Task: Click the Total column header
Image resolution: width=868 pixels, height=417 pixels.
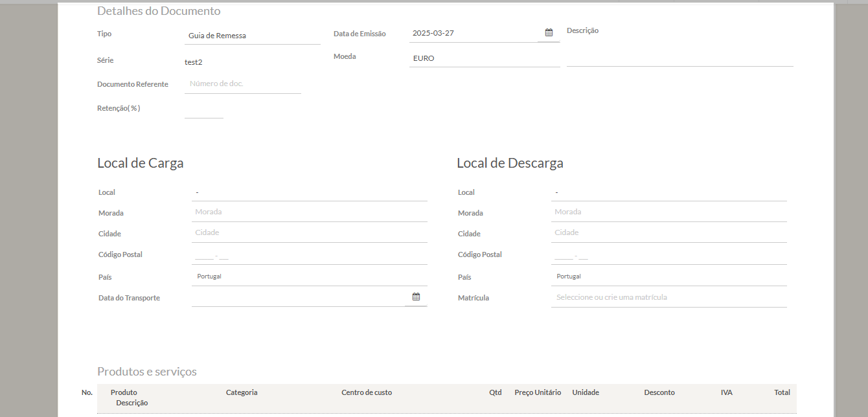Action: (782, 392)
